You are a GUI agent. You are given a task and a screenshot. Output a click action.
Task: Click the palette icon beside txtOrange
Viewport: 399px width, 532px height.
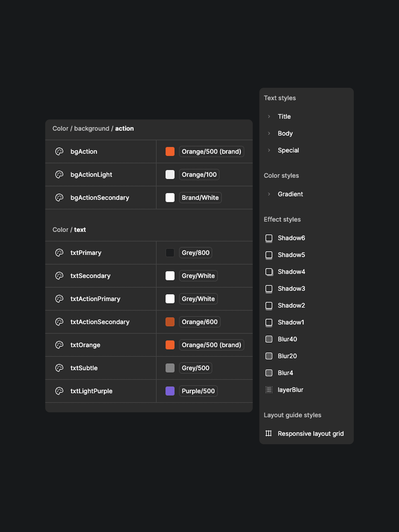pyautogui.click(x=59, y=345)
